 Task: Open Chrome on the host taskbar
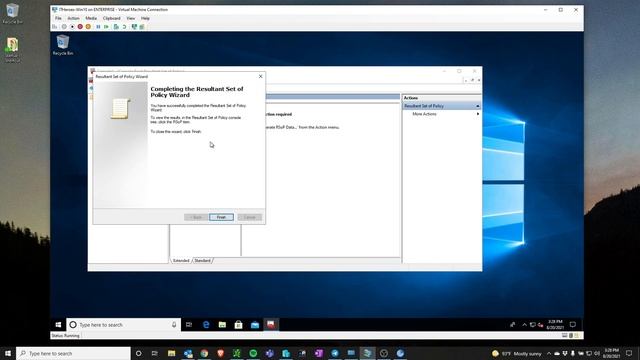[204, 353]
